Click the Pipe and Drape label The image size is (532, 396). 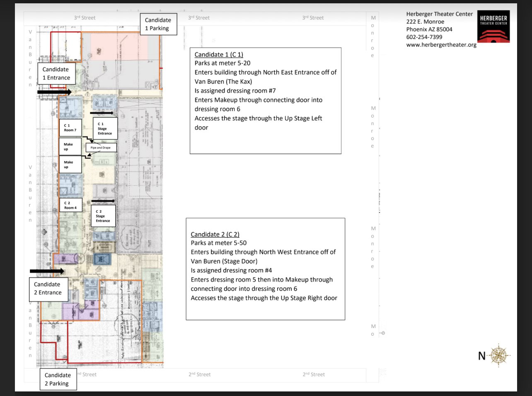coord(101,147)
